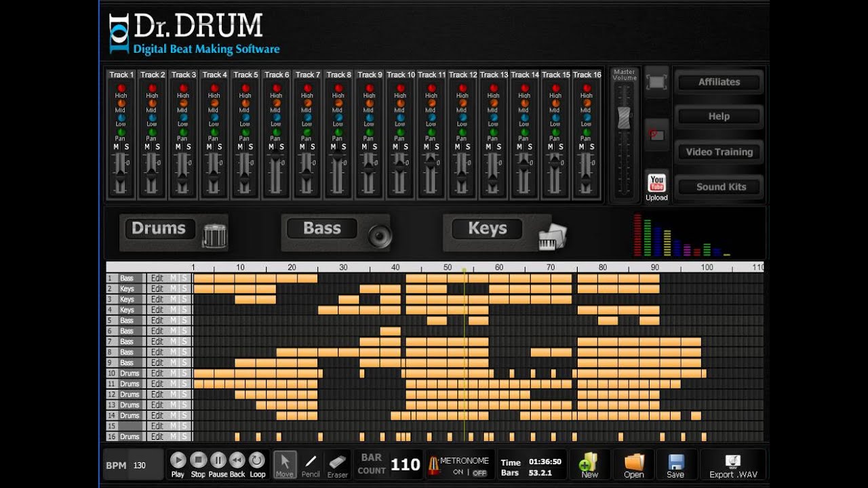The width and height of the screenshot is (868, 488).
Task: Mute sequencer row 1 Bass
Action: pos(173,278)
